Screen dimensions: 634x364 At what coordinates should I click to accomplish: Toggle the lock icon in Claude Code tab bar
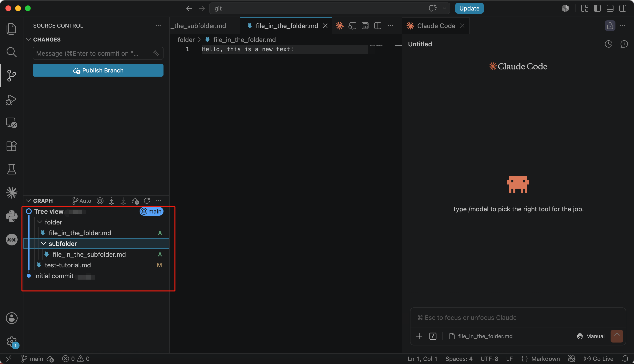point(610,26)
